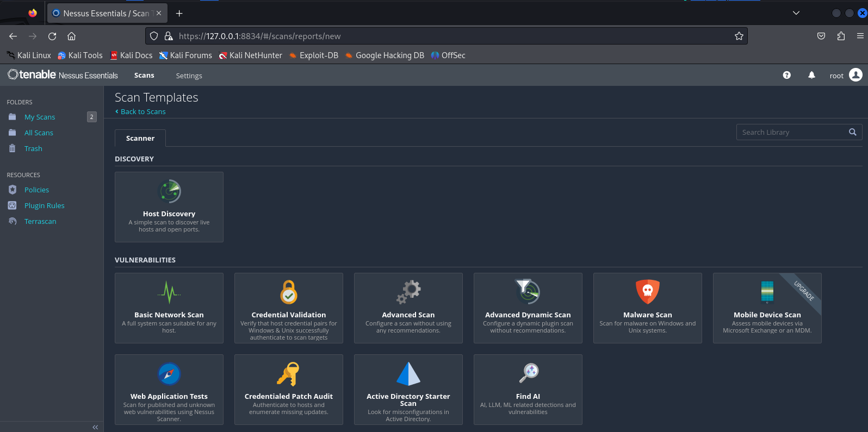Open the Terrascan link
Image resolution: width=868 pixels, height=432 pixels.
(40, 221)
